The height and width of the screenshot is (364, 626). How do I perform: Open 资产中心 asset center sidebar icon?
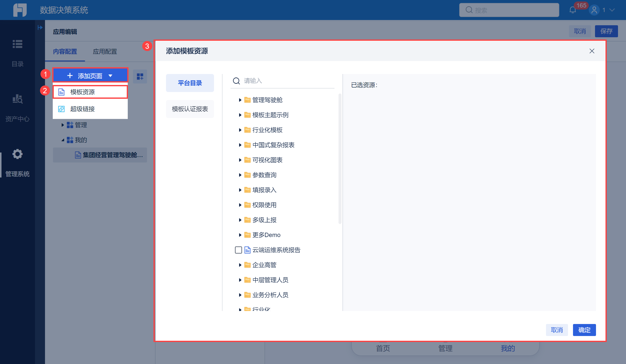pos(17,99)
